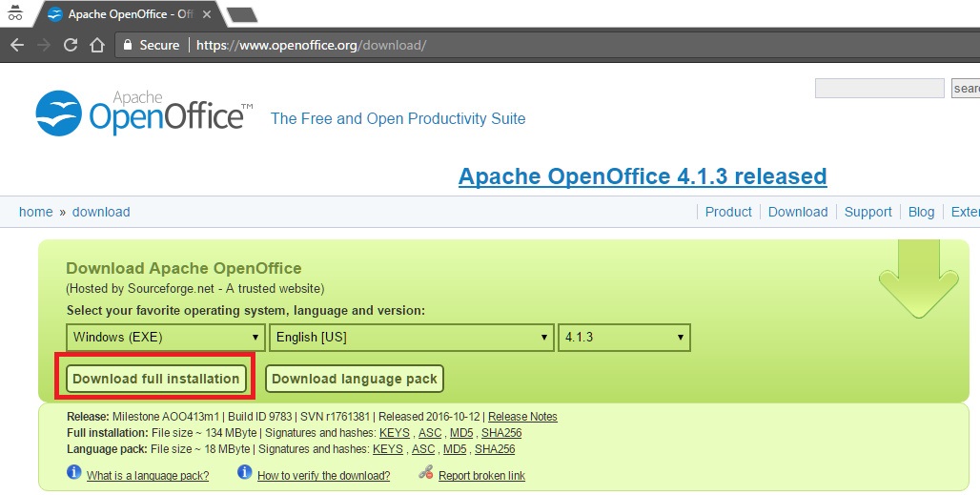Open What is a language pack? link
980x495 pixels.
point(148,476)
